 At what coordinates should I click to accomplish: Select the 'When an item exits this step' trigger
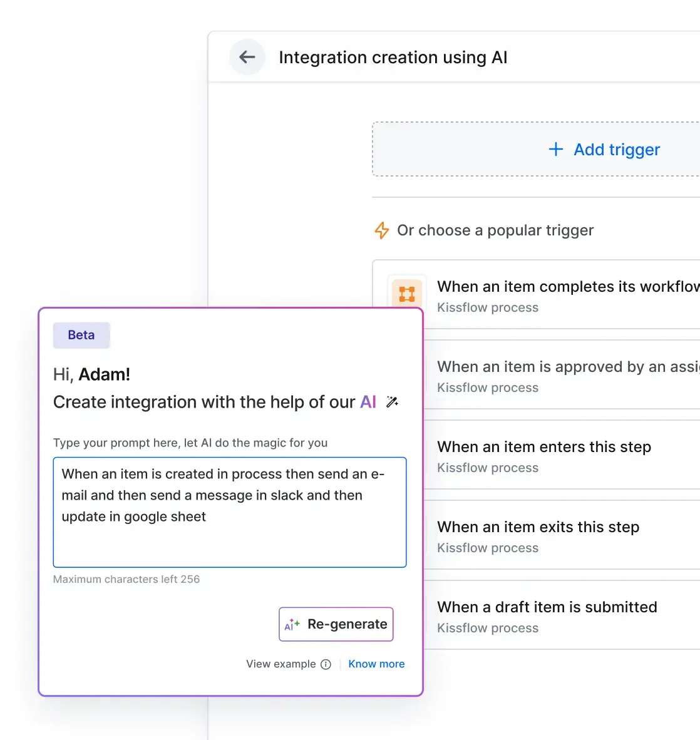pos(538,527)
